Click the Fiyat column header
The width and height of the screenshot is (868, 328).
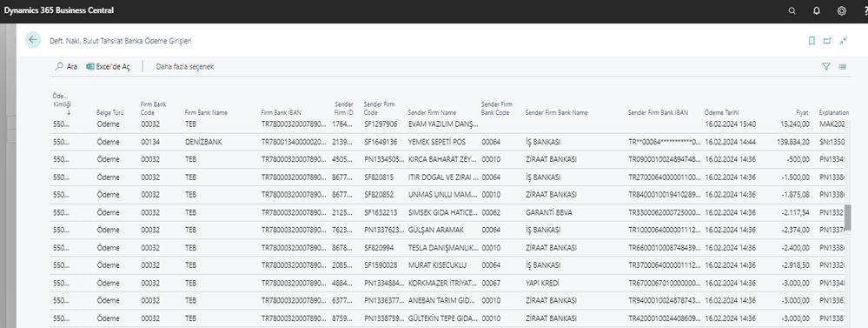tap(802, 112)
